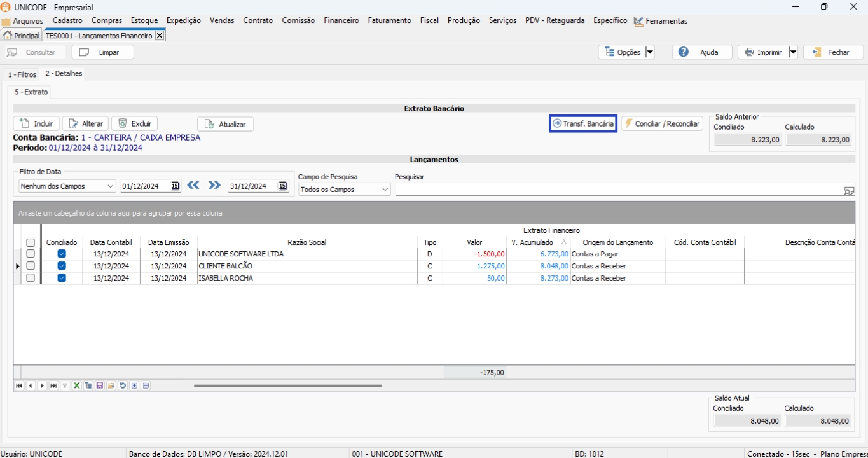Image resolution: width=868 pixels, height=458 pixels.
Task: Click Ferramentas menu with chart icon
Action: (x=661, y=21)
